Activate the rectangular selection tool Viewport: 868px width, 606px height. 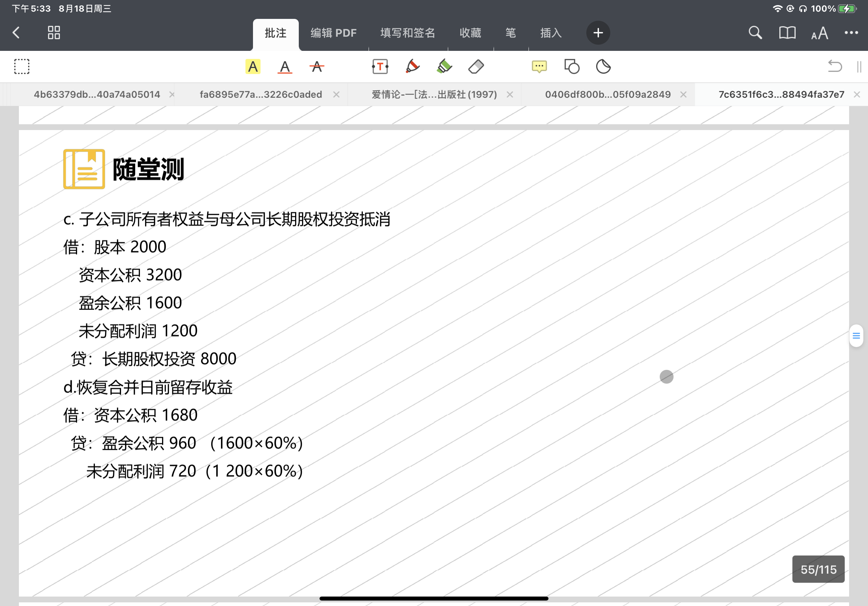coord(22,67)
